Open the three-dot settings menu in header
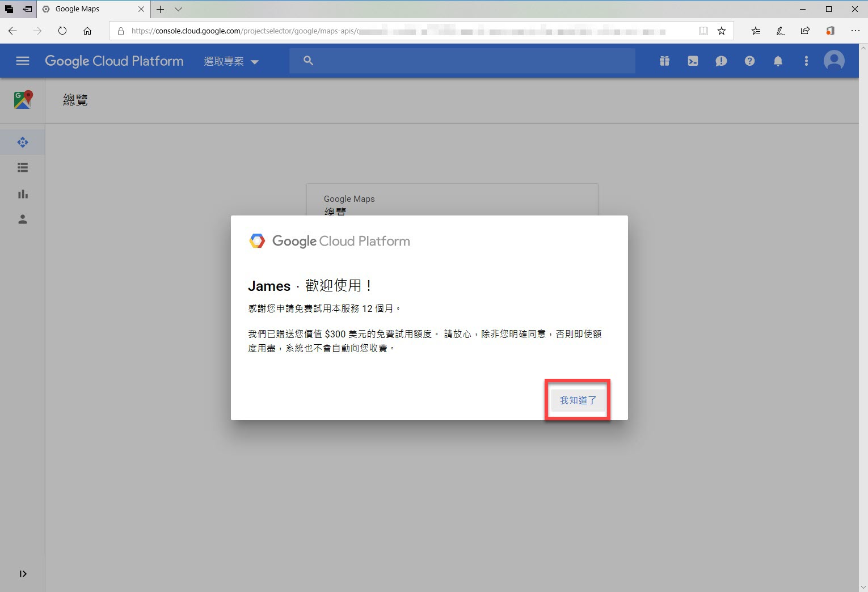The height and width of the screenshot is (592, 868). (806, 61)
